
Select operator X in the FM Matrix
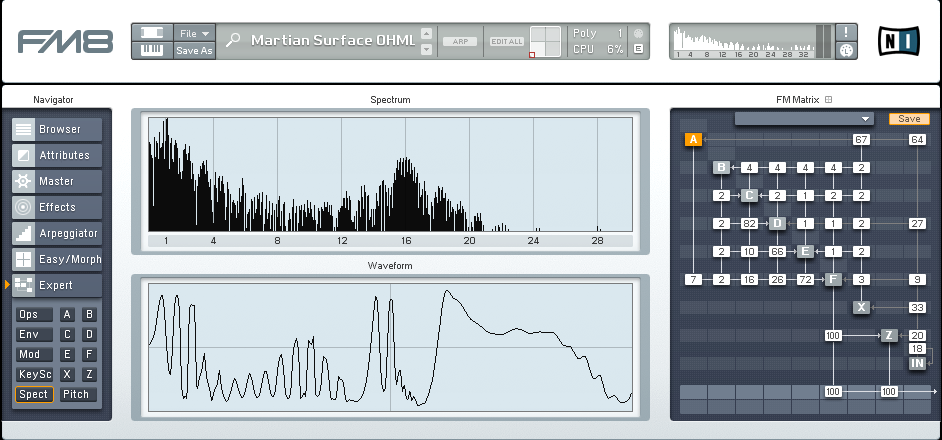[861, 307]
